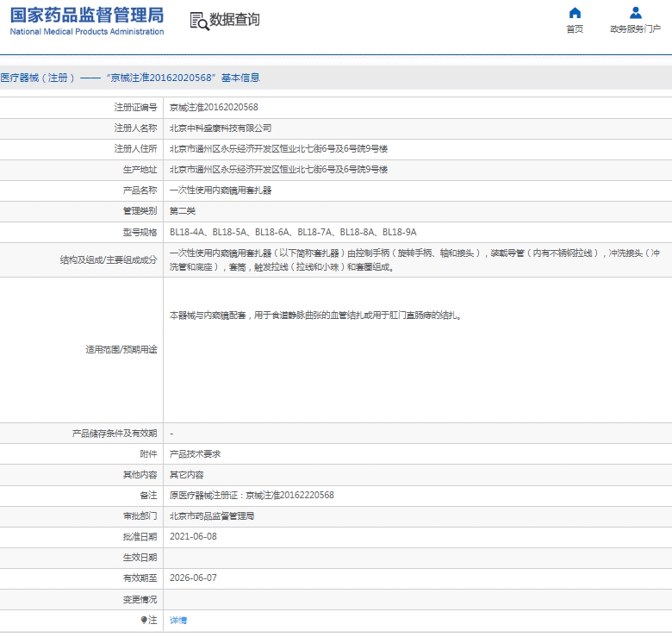Screen dimensions: 672x637
Task: Click the 变更情况 label
Action: tap(140, 599)
